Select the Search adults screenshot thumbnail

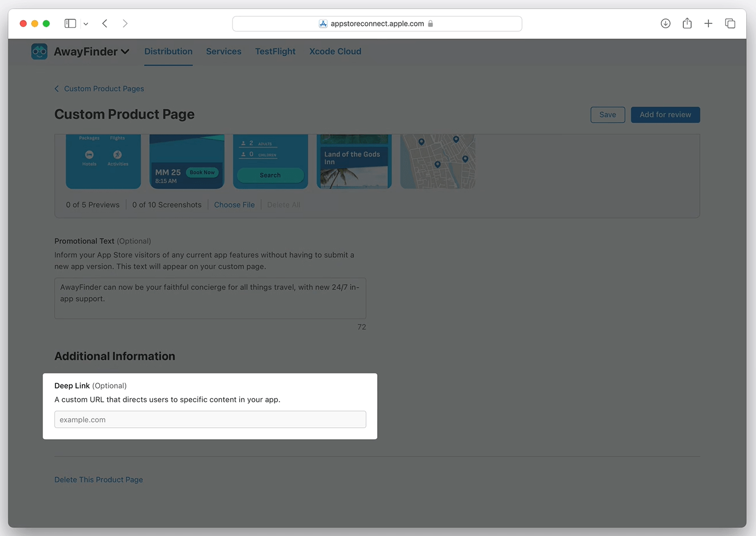click(x=270, y=161)
